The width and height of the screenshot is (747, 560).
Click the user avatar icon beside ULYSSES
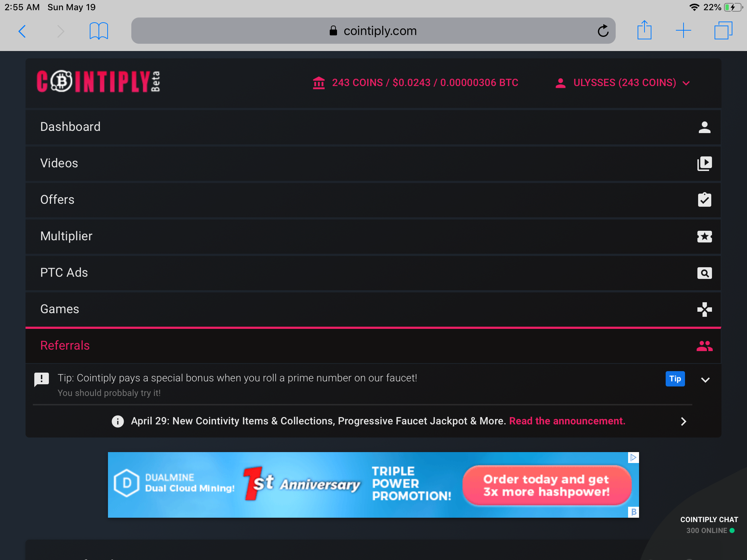click(561, 83)
